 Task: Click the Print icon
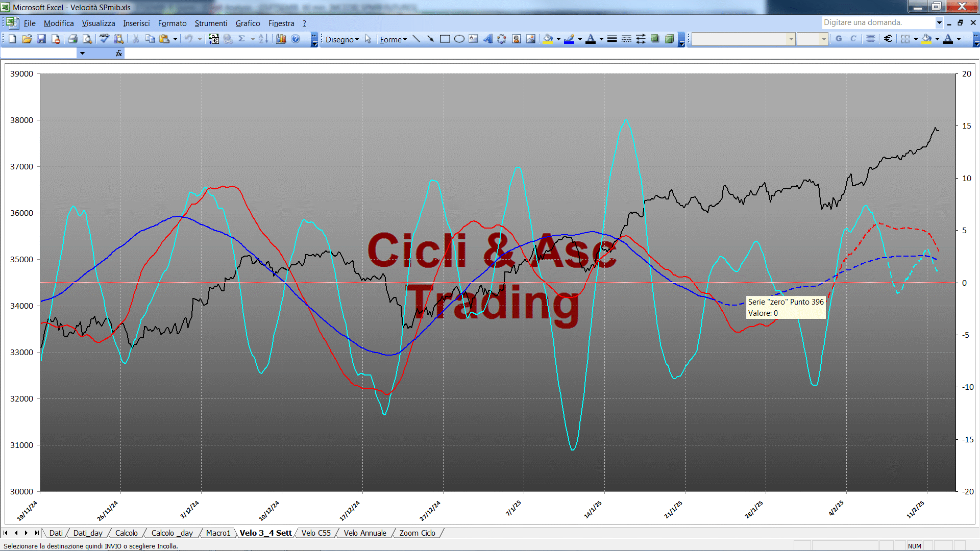72,39
